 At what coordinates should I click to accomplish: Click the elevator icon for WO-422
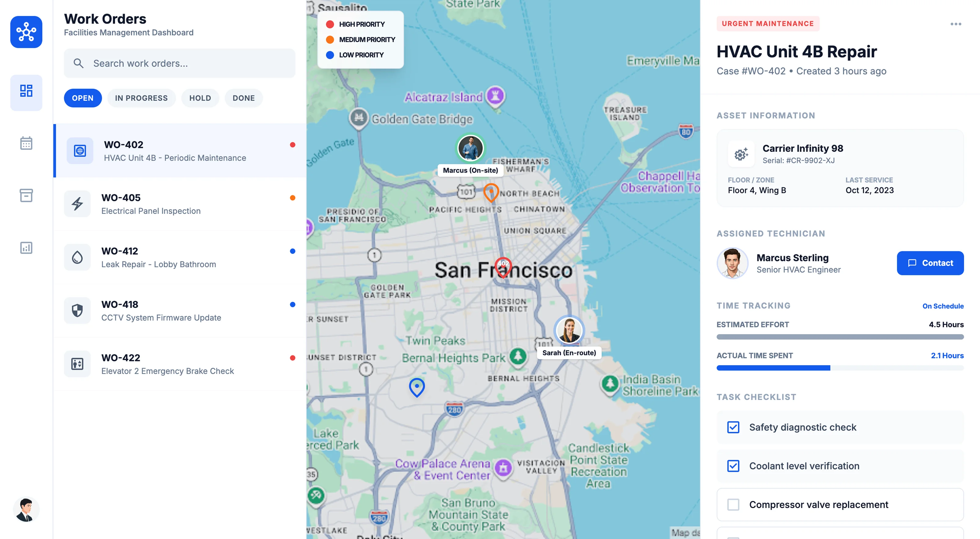[77, 363]
